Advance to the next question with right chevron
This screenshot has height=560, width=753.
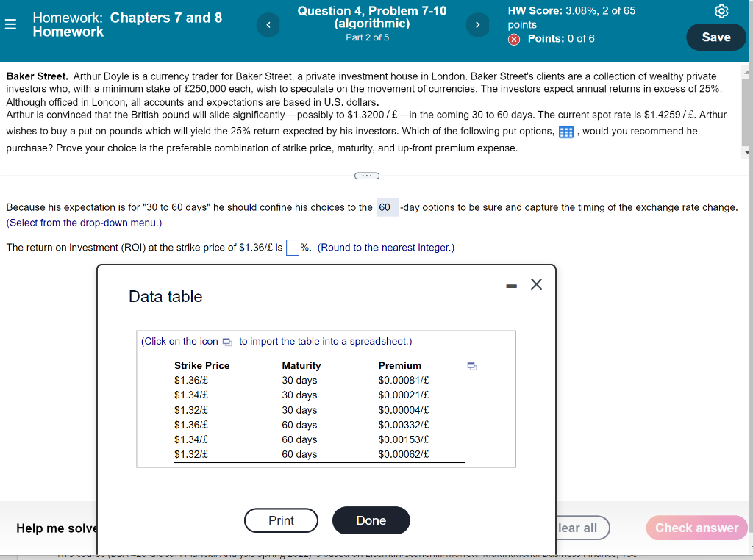[477, 24]
